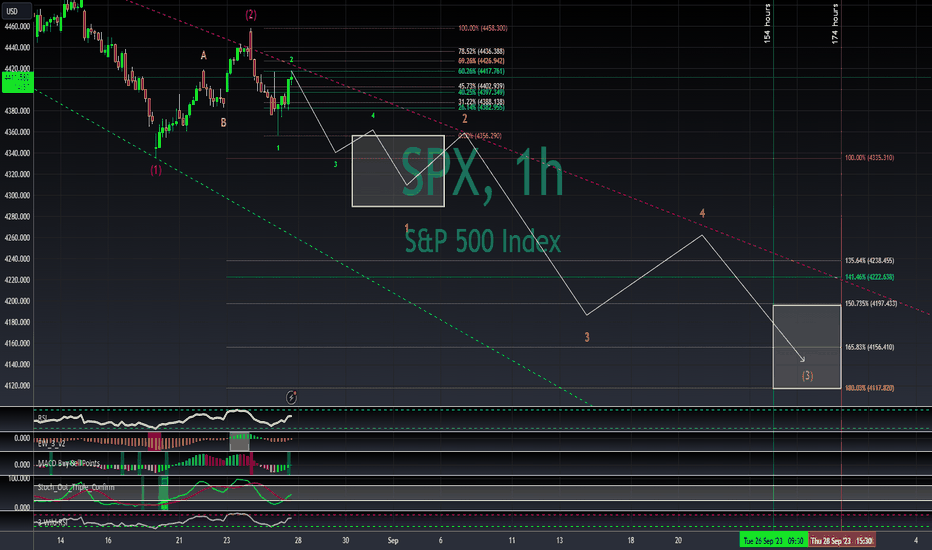This screenshot has height=550, width=932.
Task: Click the 154 hours vertical line label
Action: (x=767, y=23)
